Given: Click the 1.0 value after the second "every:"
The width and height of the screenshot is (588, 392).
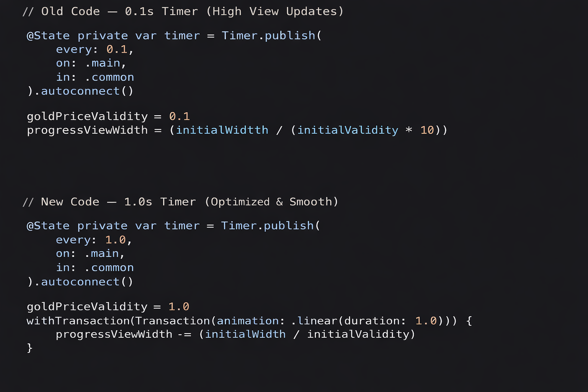Looking at the screenshot, I should 116,240.
